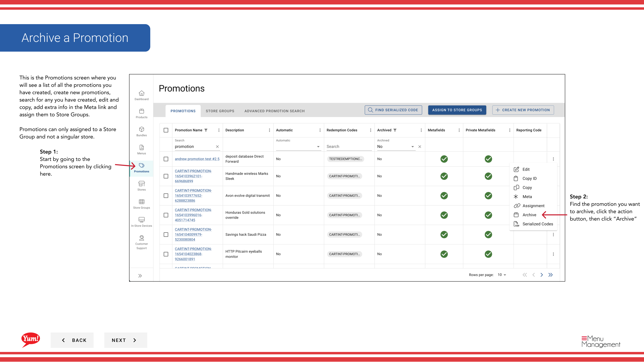Choose Archive from the action menu
644x362 pixels.
pyautogui.click(x=533, y=215)
